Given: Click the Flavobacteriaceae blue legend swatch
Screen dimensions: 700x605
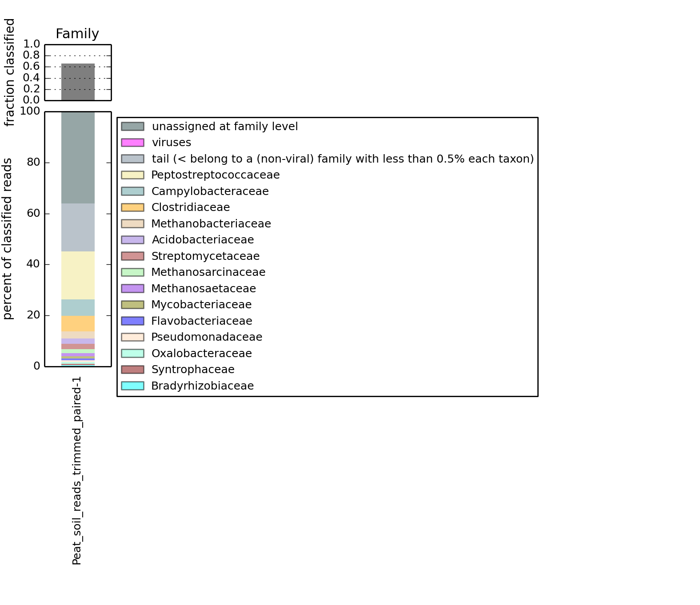Looking at the screenshot, I should click(132, 321).
